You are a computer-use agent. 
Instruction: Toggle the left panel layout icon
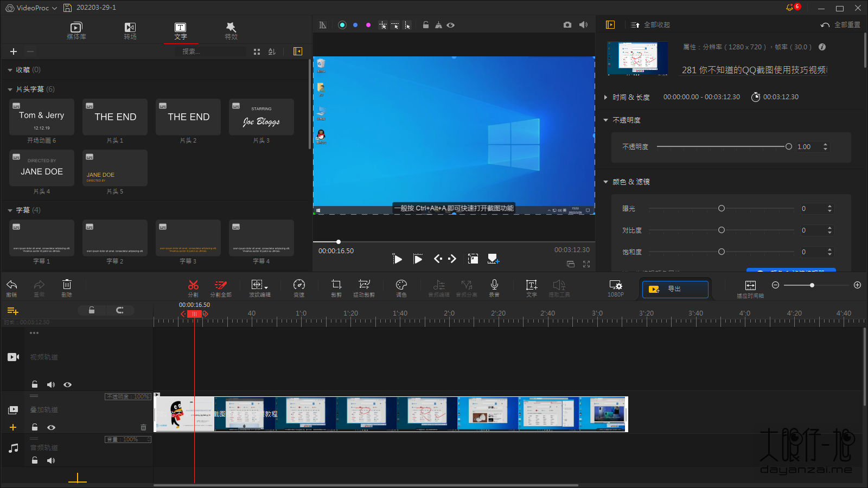pos(298,51)
